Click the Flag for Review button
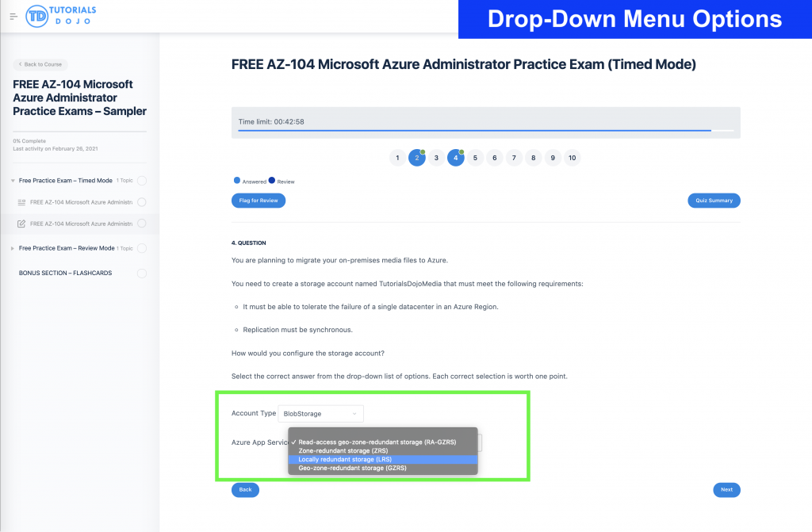 (259, 201)
